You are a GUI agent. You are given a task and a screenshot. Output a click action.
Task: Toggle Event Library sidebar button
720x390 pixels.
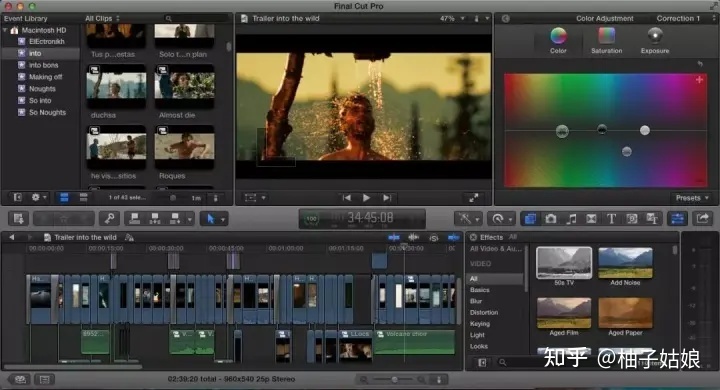(17, 198)
